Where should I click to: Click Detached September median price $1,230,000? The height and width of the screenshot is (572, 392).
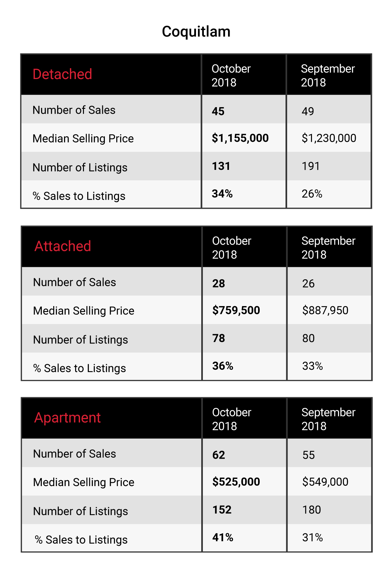pyautogui.click(x=329, y=138)
